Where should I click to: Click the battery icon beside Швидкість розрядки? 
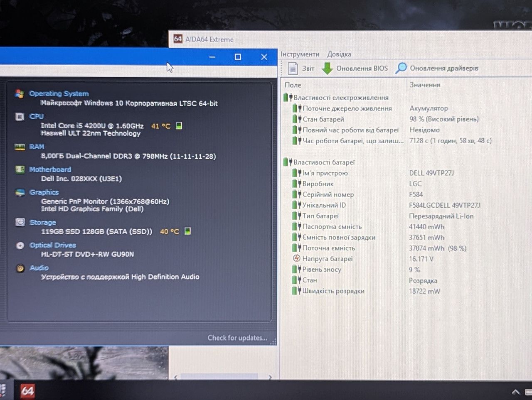click(297, 291)
